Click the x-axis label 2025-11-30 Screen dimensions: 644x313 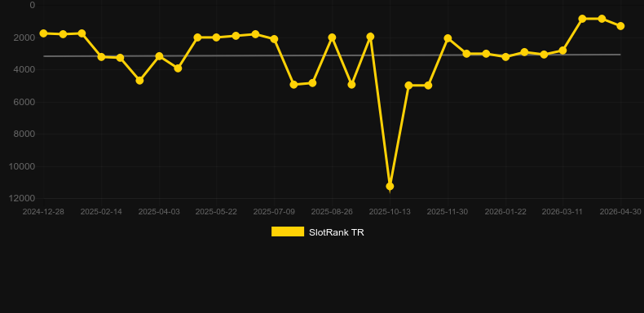(x=448, y=212)
